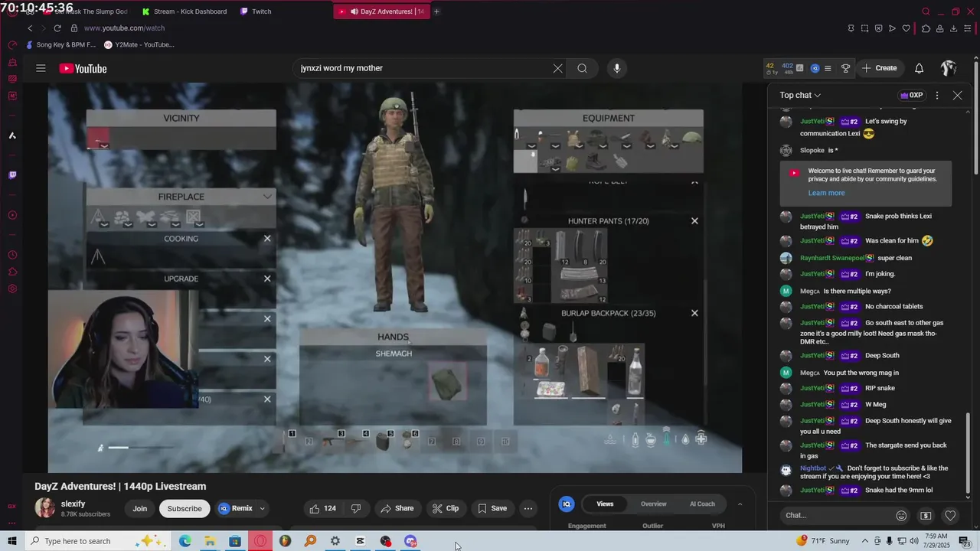Go to YouTube home via logo

(83, 68)
